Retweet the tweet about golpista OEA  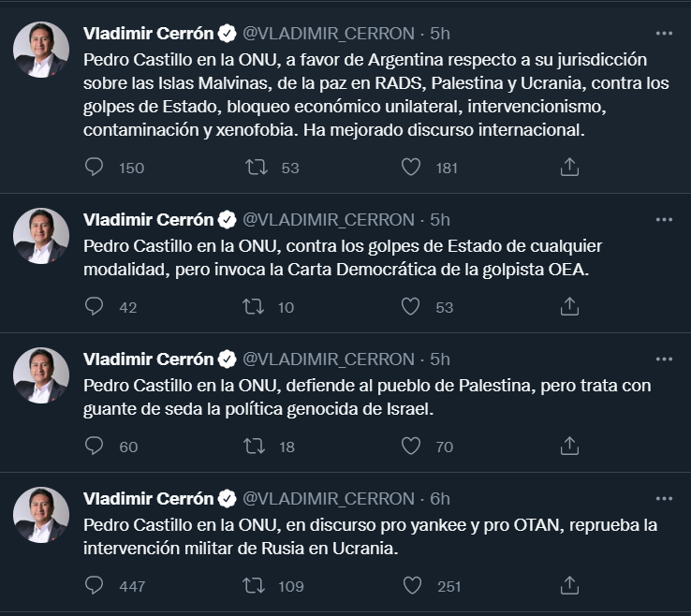point(255,306)
